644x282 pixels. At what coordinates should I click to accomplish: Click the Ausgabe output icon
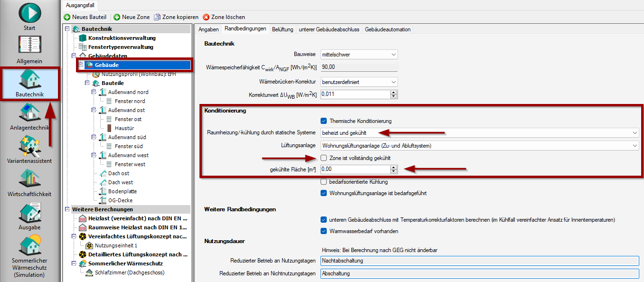tap(29, 212)
